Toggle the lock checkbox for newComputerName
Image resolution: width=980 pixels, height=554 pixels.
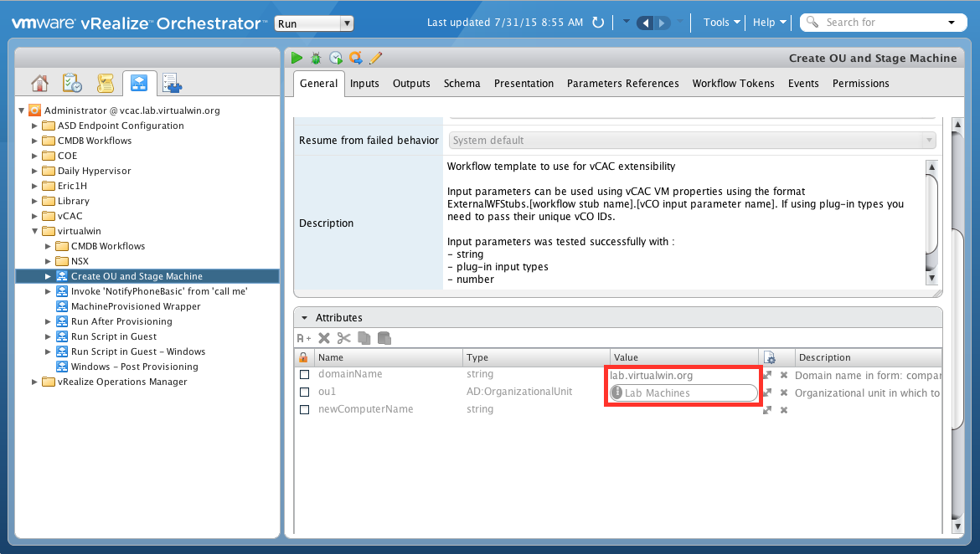pyautogui.click(x=304, y=410)
